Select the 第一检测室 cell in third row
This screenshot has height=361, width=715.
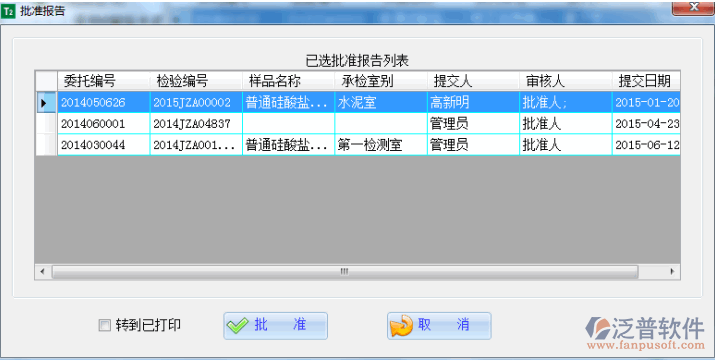coord(381,145)
